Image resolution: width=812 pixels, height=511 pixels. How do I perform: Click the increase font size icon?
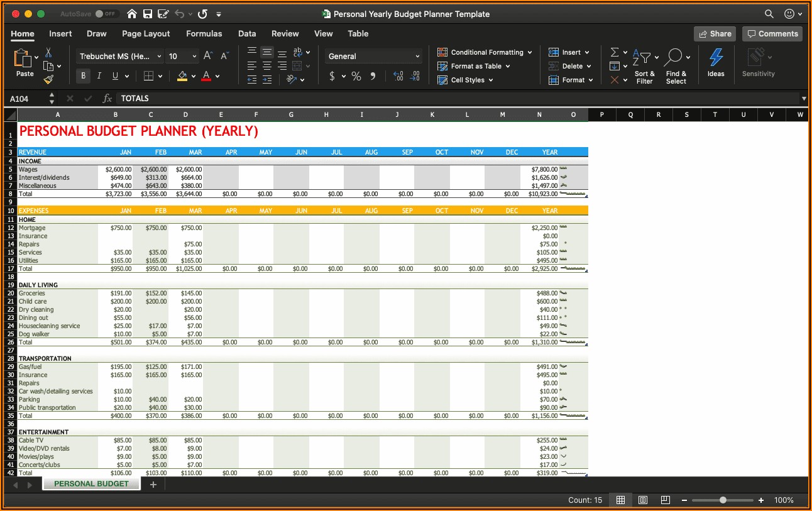click(208, 56)
